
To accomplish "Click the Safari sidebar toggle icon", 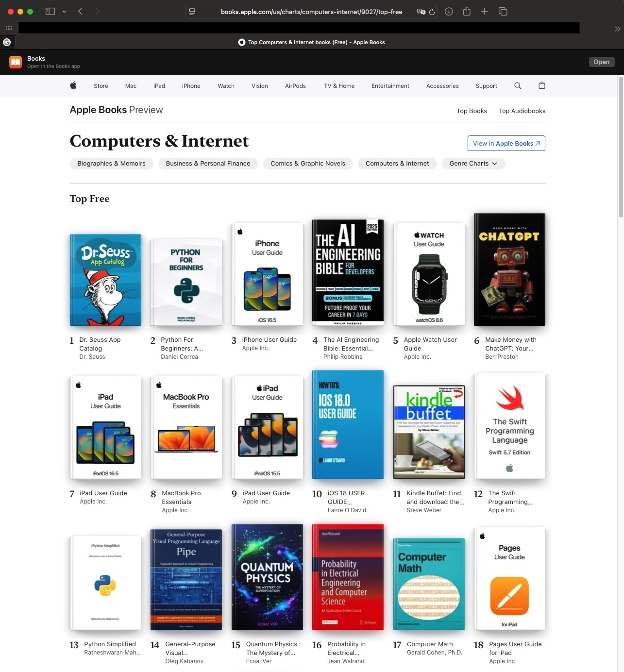I will (x=50, y=12).
